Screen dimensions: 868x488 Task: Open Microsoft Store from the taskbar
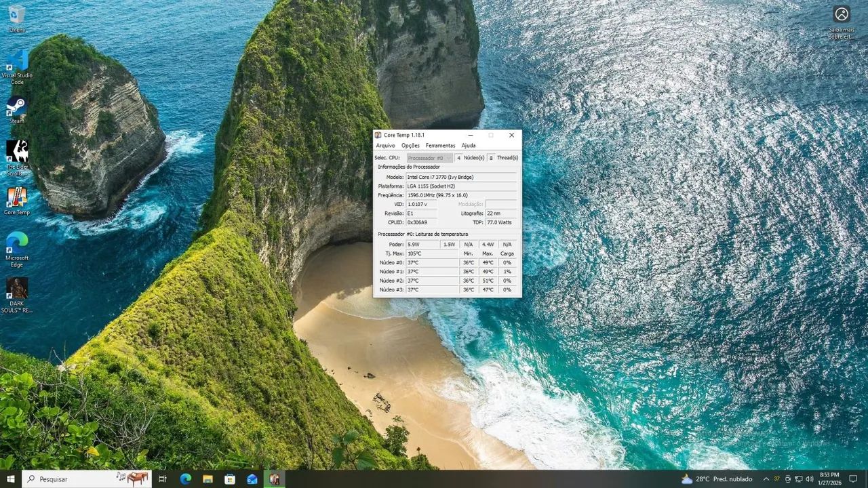tap(229, 479)
